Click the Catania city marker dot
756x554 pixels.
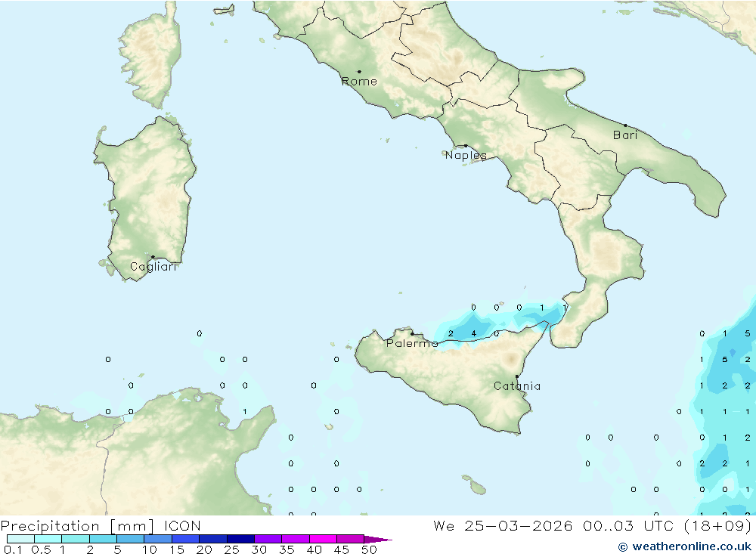[x=517, y=376]
